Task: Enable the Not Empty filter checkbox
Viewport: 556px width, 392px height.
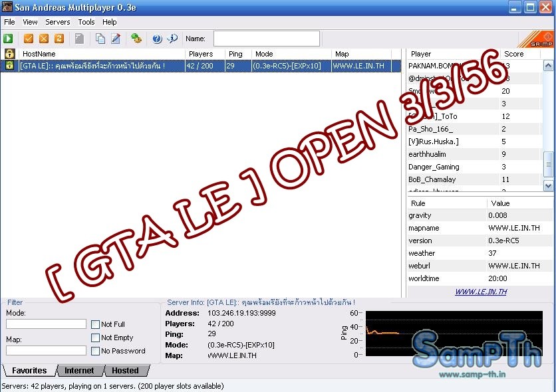Action: click(x=95, y=338)
